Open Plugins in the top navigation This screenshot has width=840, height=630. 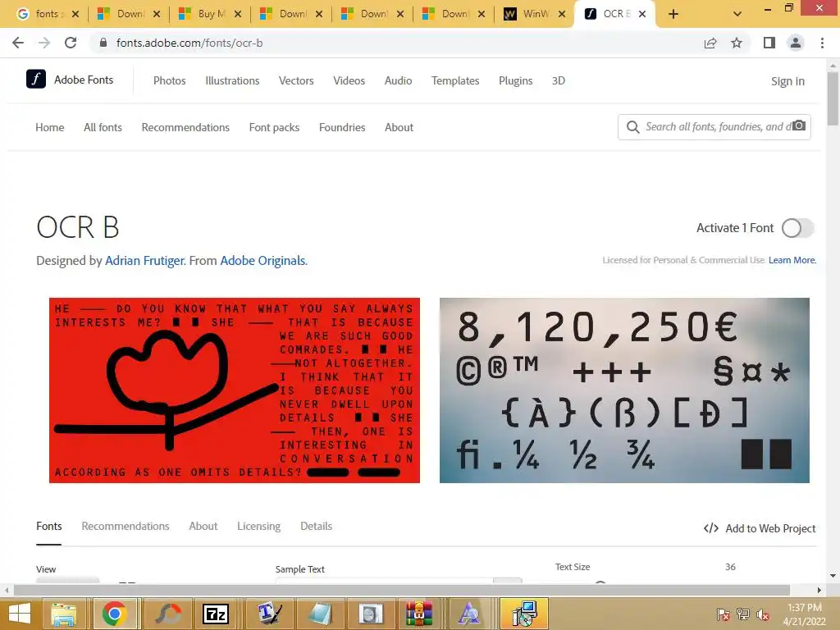point(515,80)
